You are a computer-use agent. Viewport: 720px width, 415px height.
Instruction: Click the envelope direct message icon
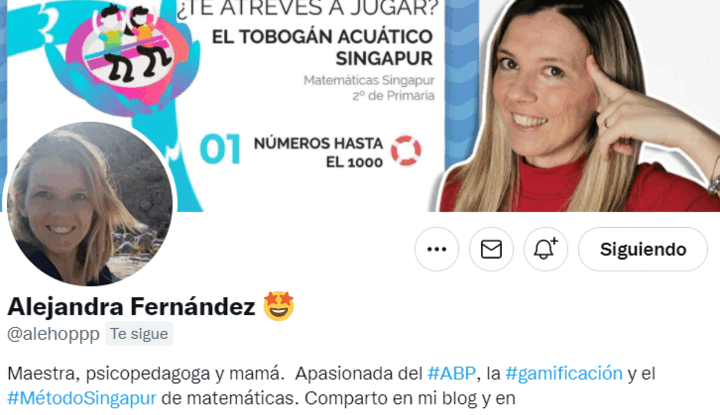coord(491,249)
